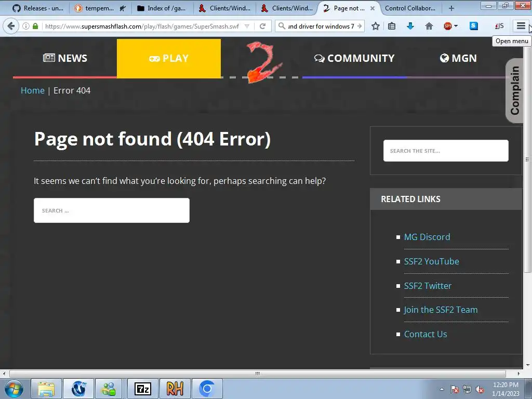Open the RH application from taskbar
532x399 pixels.
(x=175, y=389)
